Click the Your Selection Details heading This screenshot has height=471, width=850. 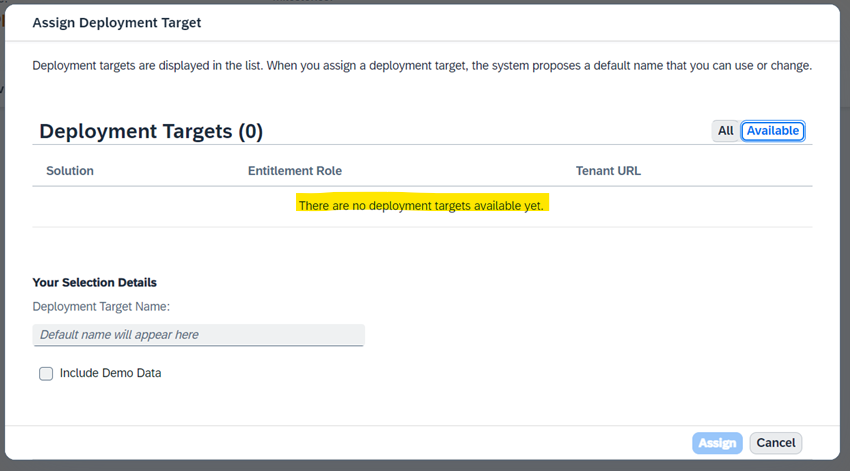(x=94, y=282)
